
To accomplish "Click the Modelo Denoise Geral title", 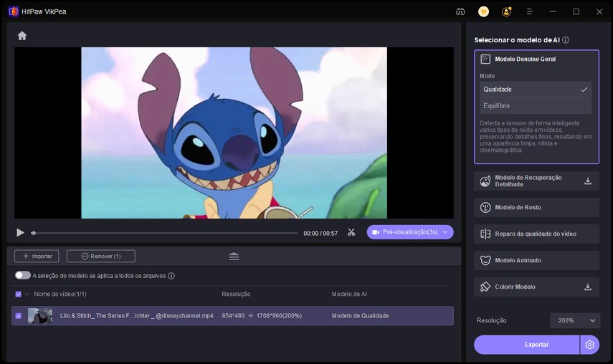I will (x=525, y=59).
